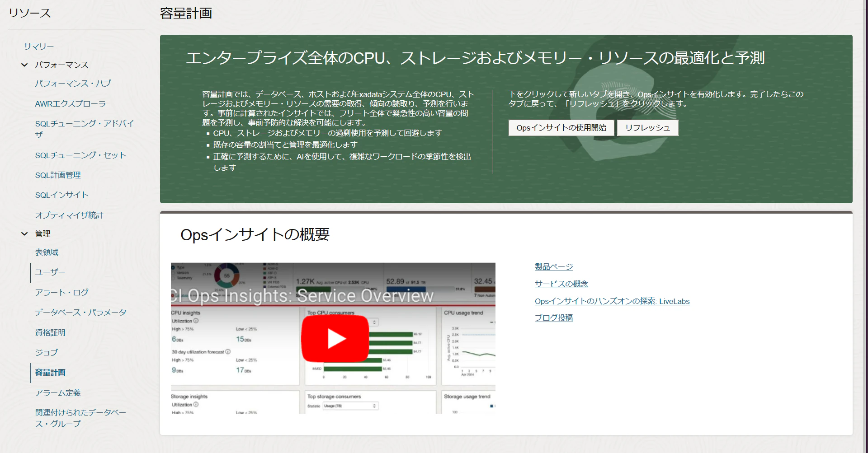The width and height of the screenshot is (868, 453).
Task: Go to ジョブ page
Action: (47, 353)
